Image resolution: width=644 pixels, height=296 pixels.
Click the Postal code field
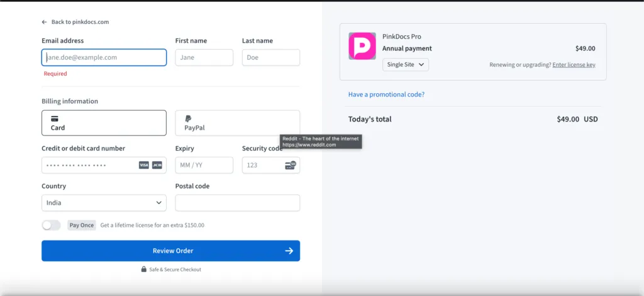coord(237,203)
